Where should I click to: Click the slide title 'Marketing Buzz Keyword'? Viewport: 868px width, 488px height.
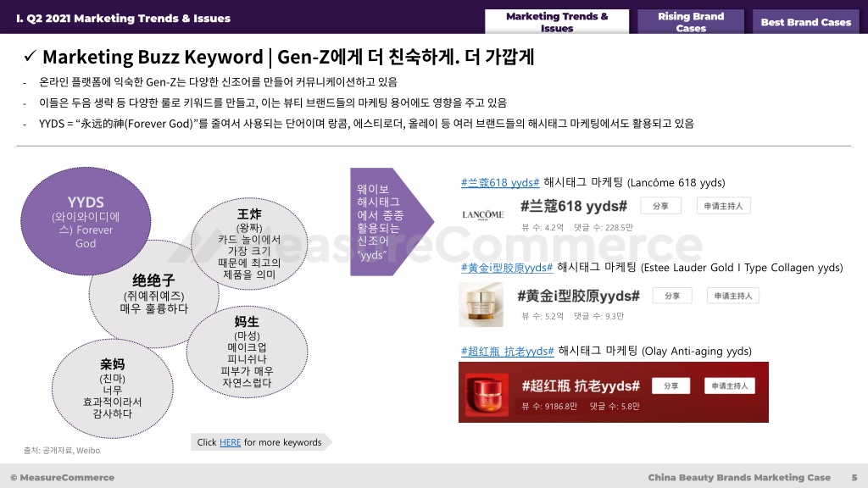[x=153, y=57]
